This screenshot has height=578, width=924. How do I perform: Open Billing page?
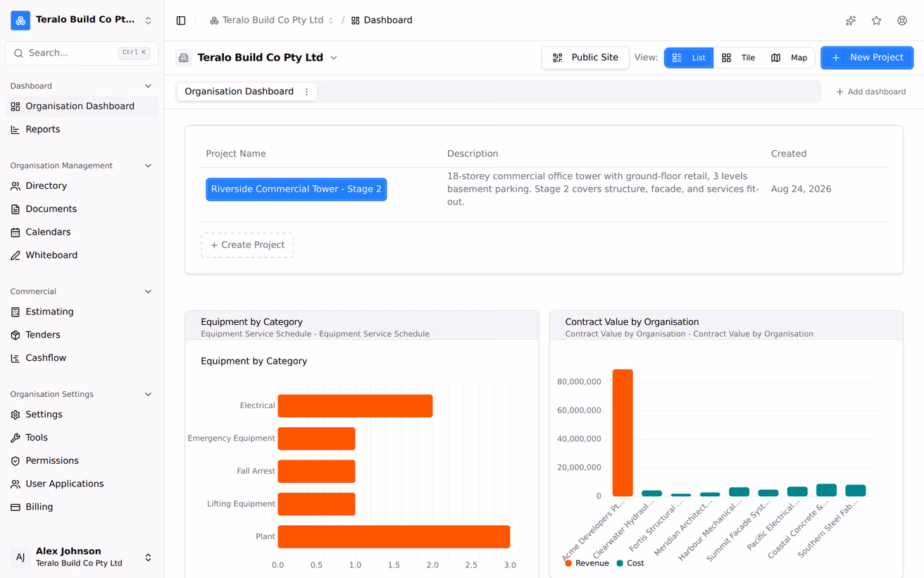[82, 507]
